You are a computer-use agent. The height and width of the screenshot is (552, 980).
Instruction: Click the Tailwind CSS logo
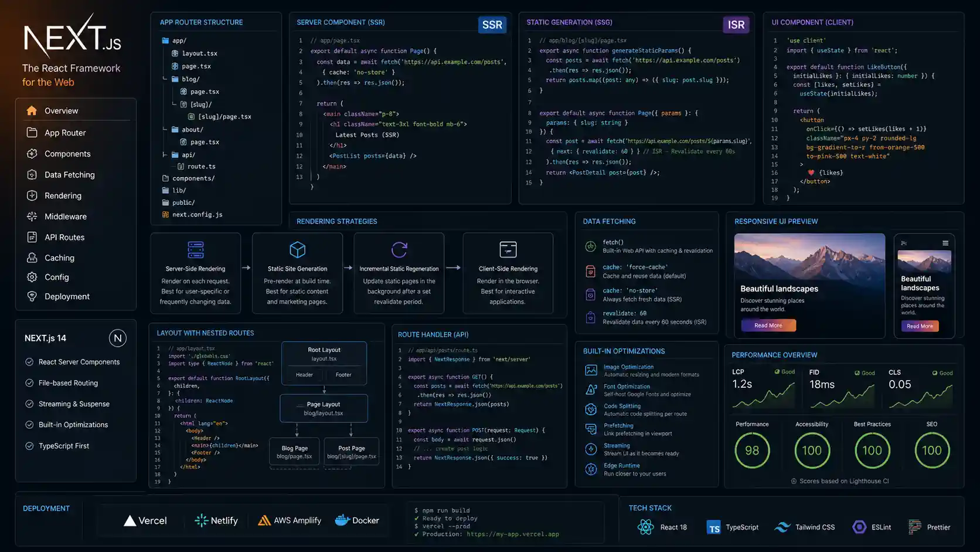(x=782, y=527)
